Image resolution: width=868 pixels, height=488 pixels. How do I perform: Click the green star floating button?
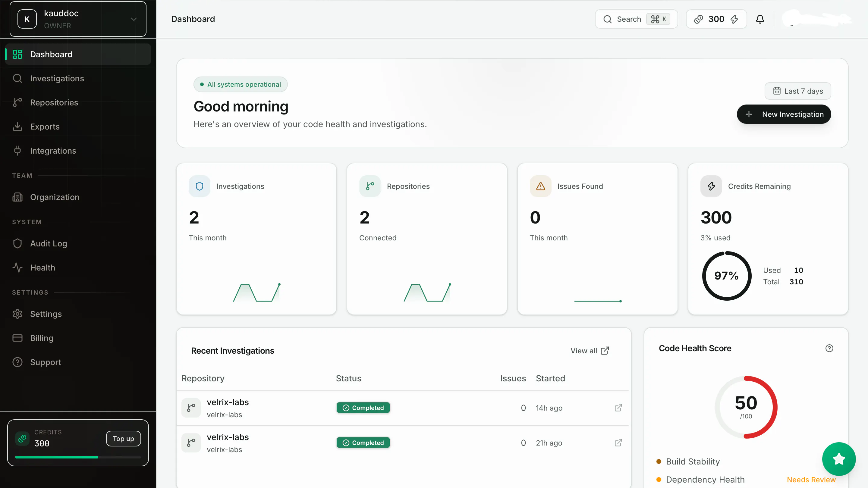839,459
